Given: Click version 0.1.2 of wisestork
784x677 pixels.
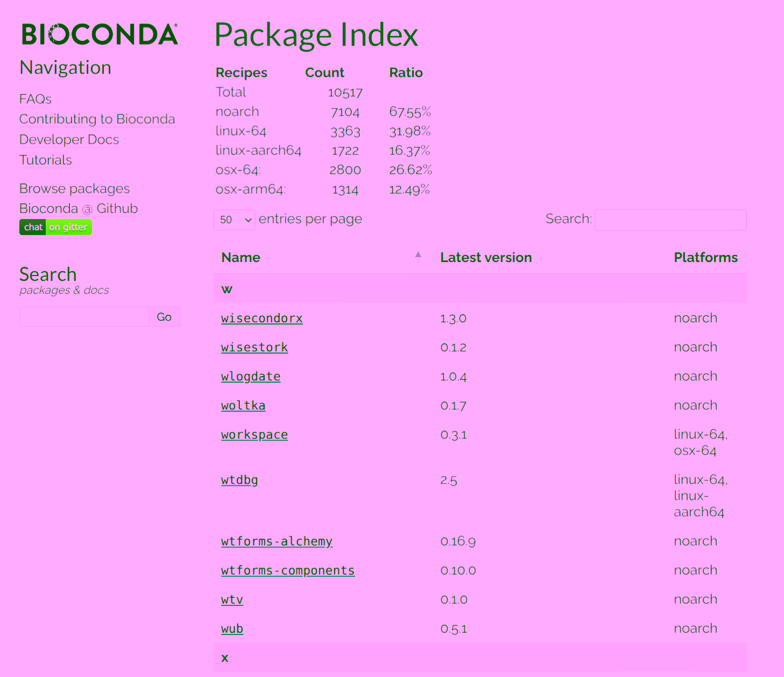Looking at the screenshot, I should [453, 348].
